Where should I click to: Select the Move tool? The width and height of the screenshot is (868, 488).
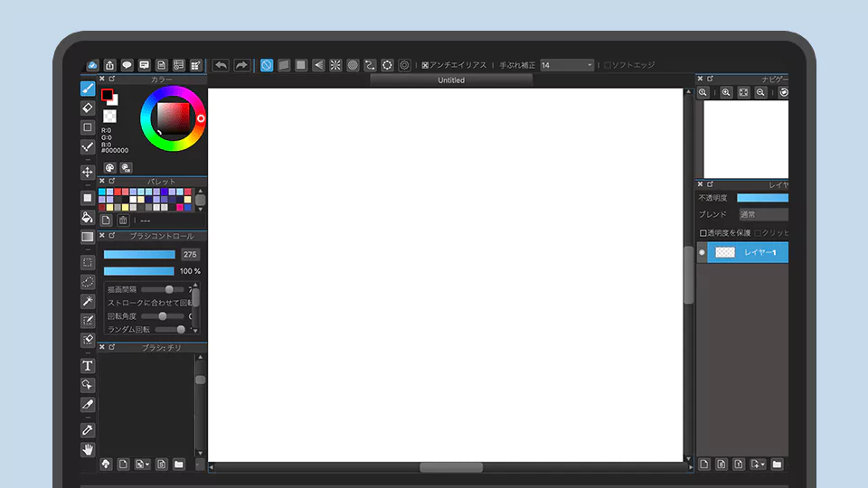[x=88, y=172]
